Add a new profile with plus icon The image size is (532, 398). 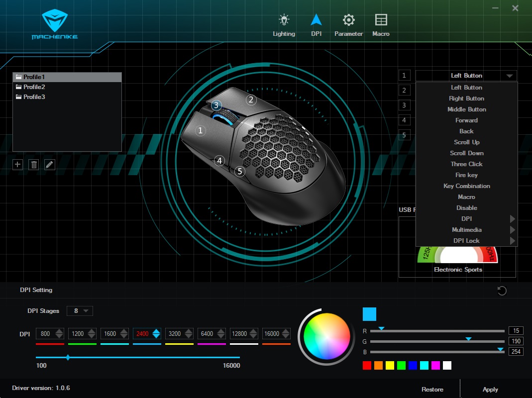[x=17, y=165]
